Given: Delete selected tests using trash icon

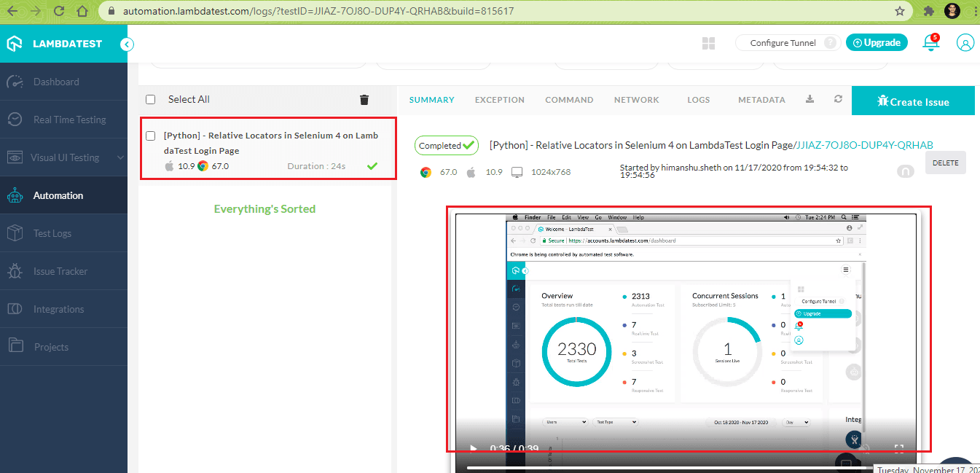Looking at the screenshot, I should coord(364,100).
